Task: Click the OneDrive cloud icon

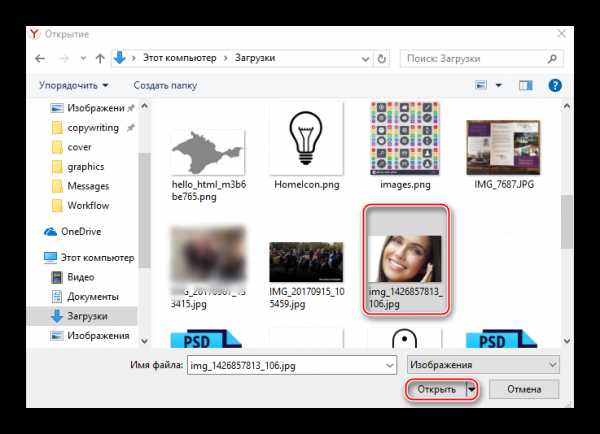Action: tap(50, 232)
